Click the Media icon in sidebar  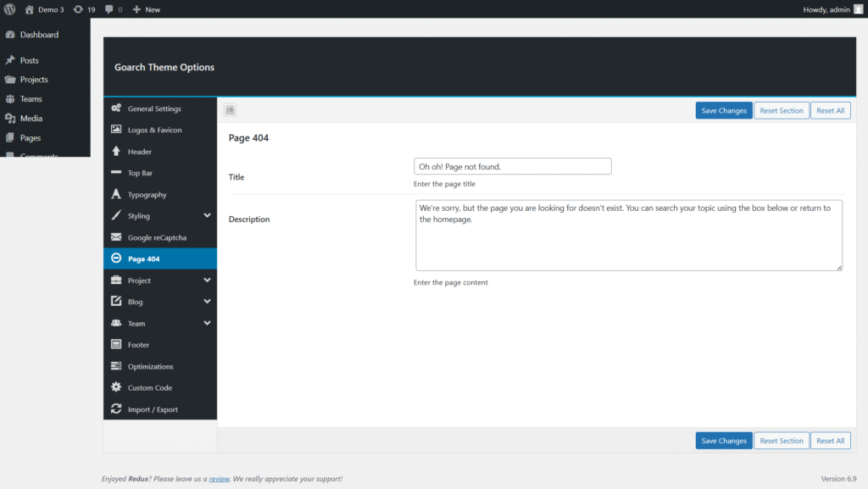(x=10, y=119)
